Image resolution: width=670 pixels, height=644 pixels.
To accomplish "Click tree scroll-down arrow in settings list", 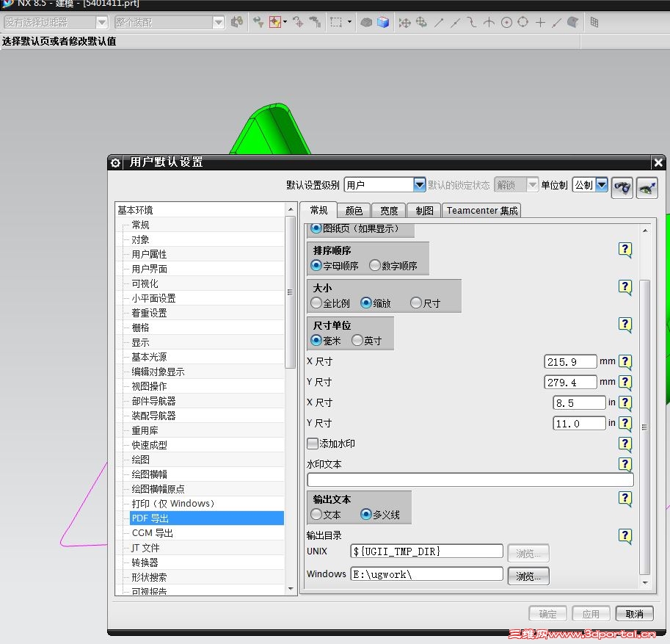I will 291,589.
